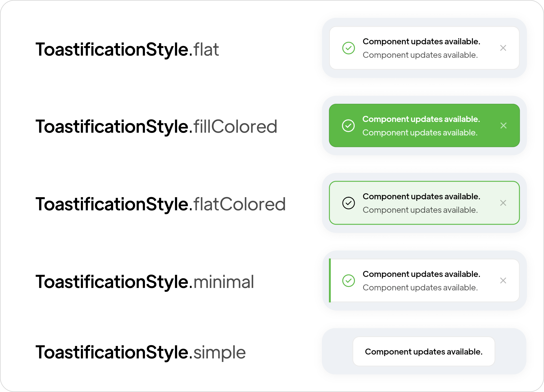Screen dimensions: 544x392
Task: Select the ToastificationStyle.flat label
Action: click(x=127, y=50)
